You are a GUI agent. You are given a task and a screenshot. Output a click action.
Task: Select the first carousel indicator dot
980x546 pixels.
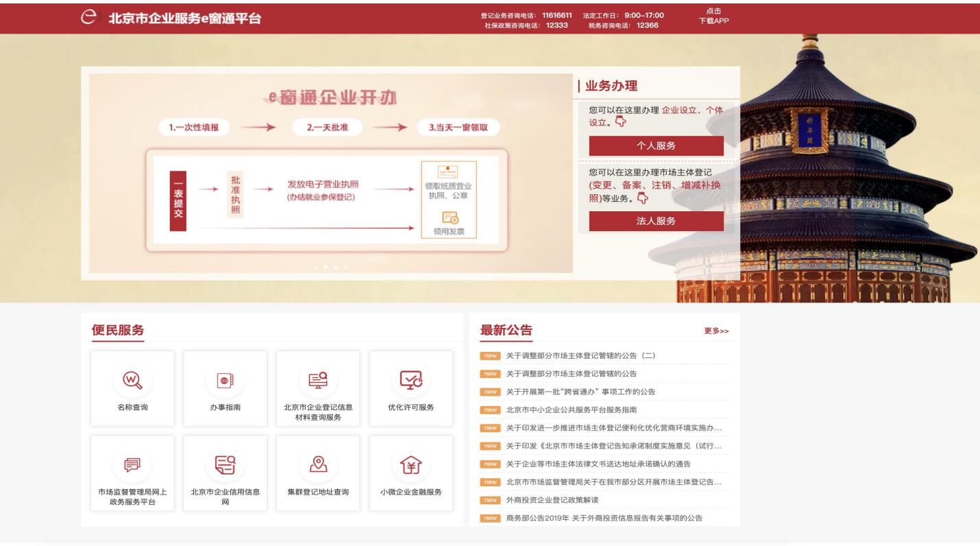tap(316, 267)
